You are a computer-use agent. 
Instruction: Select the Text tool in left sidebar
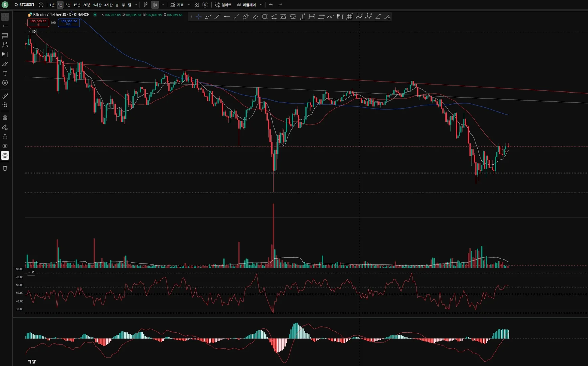click(x=5, y=74)
